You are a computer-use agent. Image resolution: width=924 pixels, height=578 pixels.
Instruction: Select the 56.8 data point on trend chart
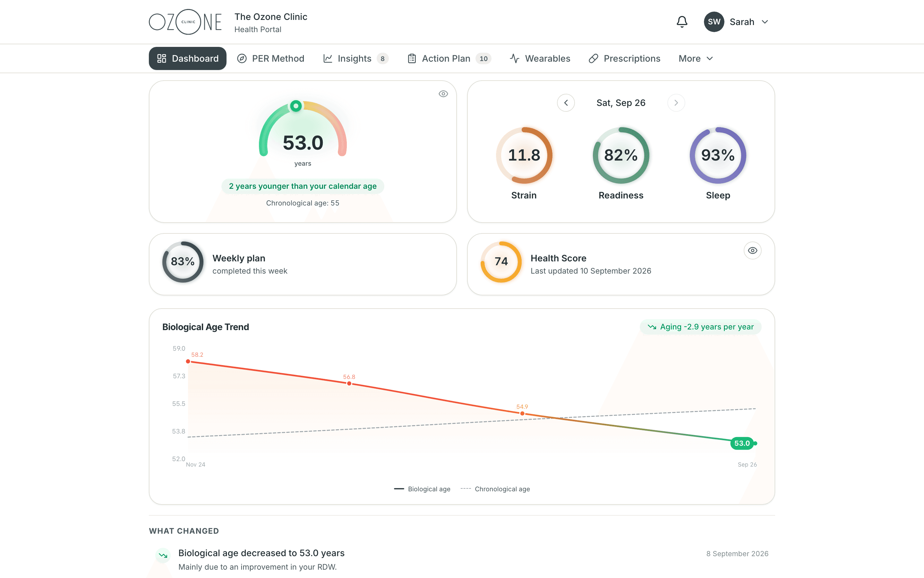349,383
